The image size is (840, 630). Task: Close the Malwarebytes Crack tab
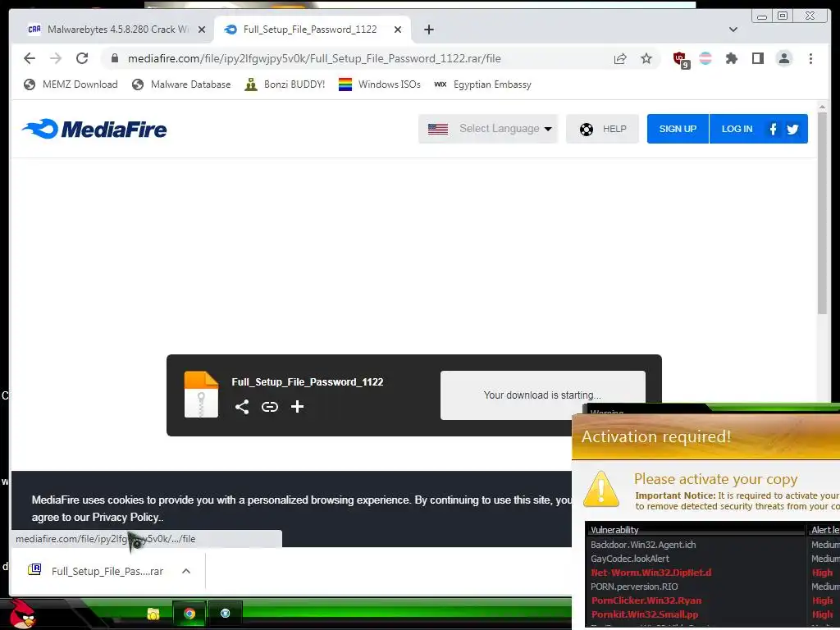click(x=202, y=30)
